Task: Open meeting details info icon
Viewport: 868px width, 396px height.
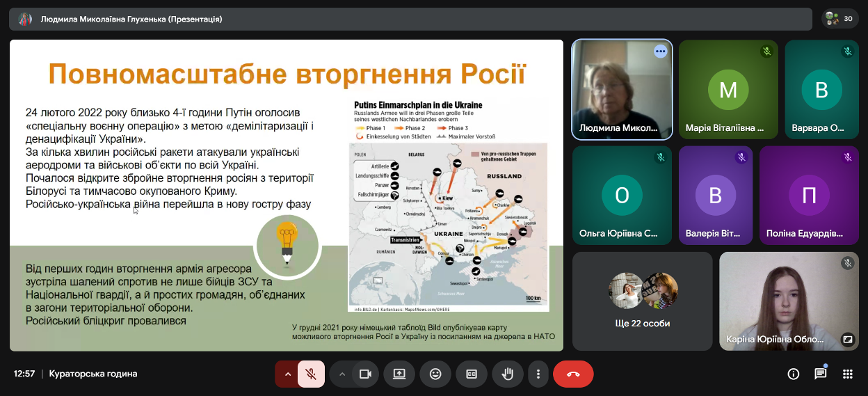Action: (794, 374)
